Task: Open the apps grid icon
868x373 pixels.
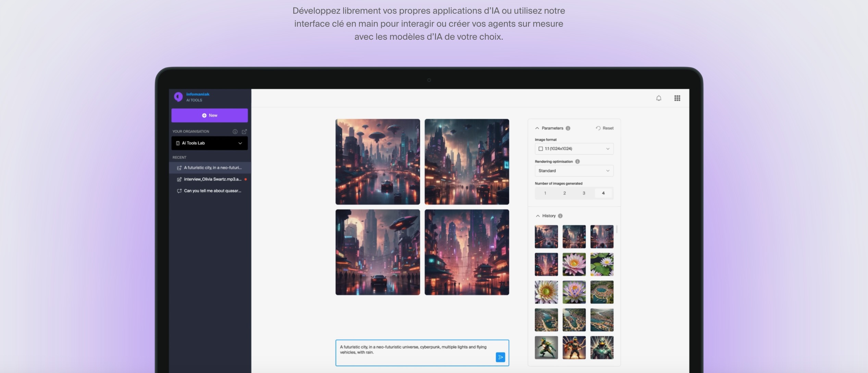Action: (x=677, y=98)
